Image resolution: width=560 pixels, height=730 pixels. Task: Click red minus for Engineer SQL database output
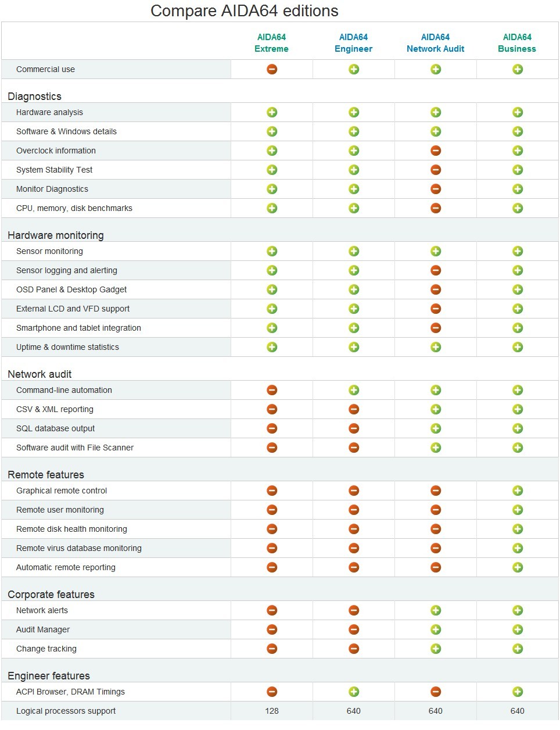[354, 428]
